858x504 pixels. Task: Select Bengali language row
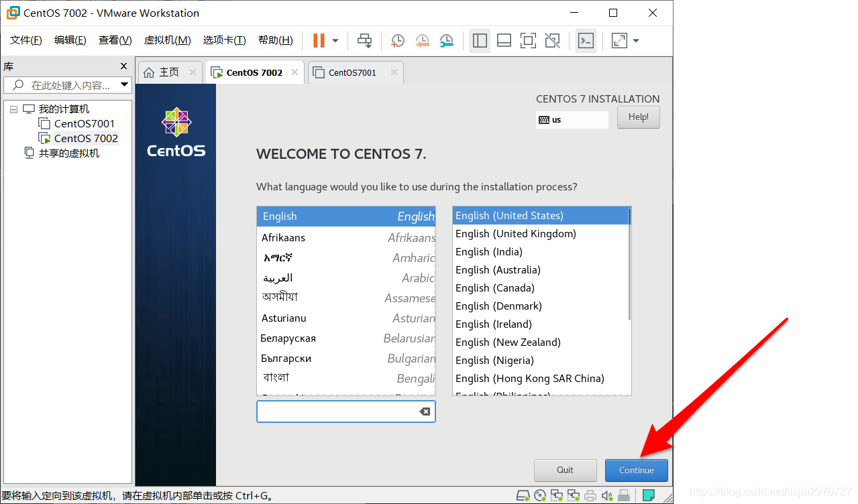click(x=346, y=378)
